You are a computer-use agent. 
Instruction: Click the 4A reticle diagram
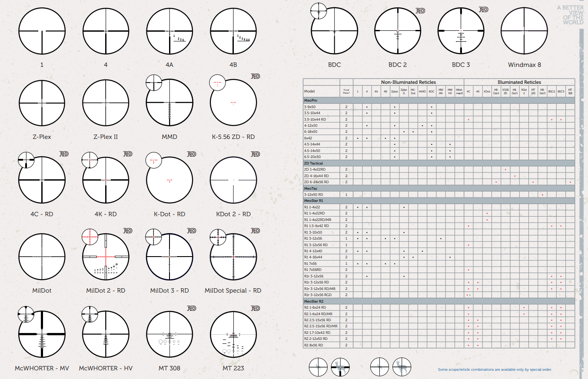click(x=169, y=31)
